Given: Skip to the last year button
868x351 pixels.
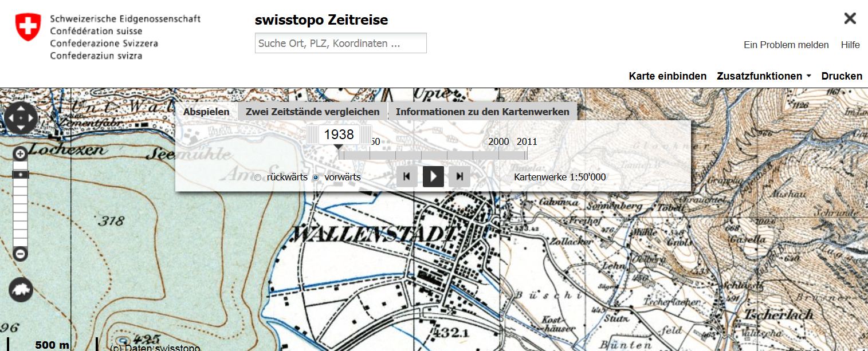Looking at the screenshot, I should tap(459, 177).
